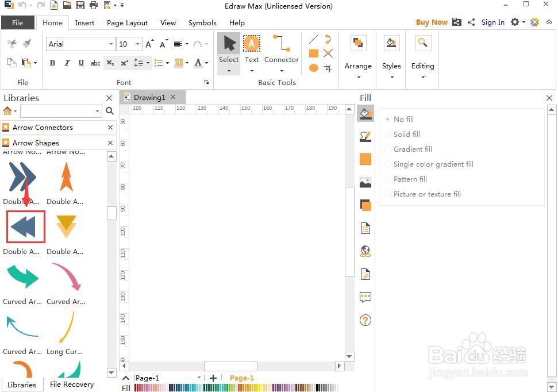Open the font color dropdown arrow
The height and width of the screenshot is (392, 558).
click(x=206, y=63)
